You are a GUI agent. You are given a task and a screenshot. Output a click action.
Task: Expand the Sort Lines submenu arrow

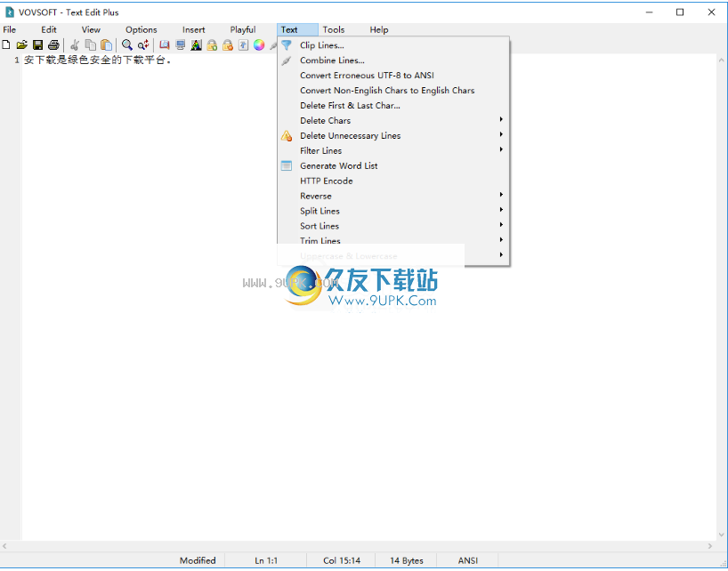[501, 225]
